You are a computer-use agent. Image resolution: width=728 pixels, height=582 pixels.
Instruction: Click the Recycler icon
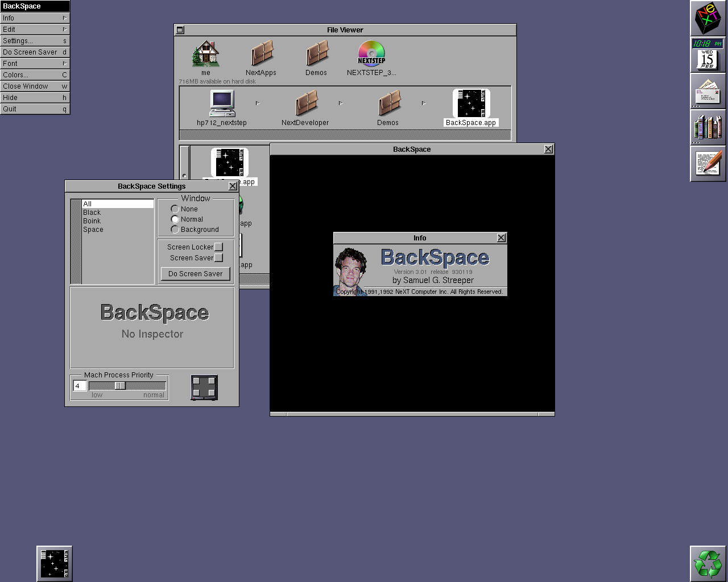708,564
